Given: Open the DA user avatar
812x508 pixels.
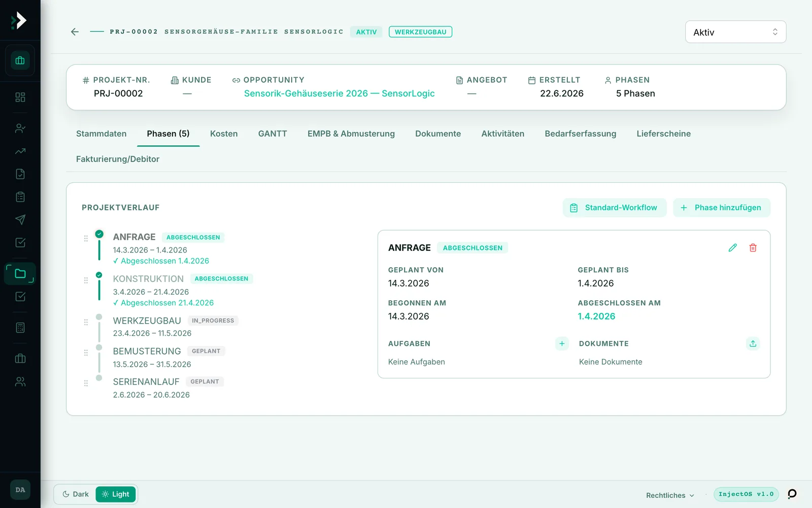Looking at the screenshot, I should tap(20, 490).
